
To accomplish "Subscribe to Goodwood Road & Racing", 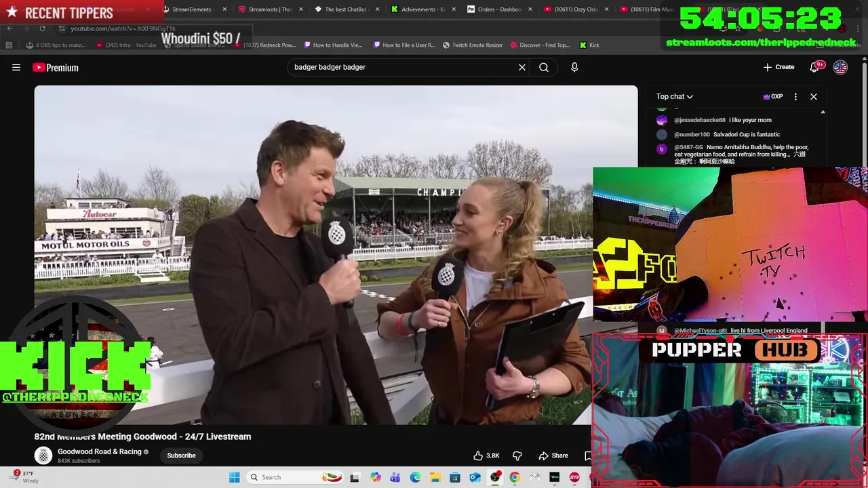I will pyautogui.click(x=181, y=455).
